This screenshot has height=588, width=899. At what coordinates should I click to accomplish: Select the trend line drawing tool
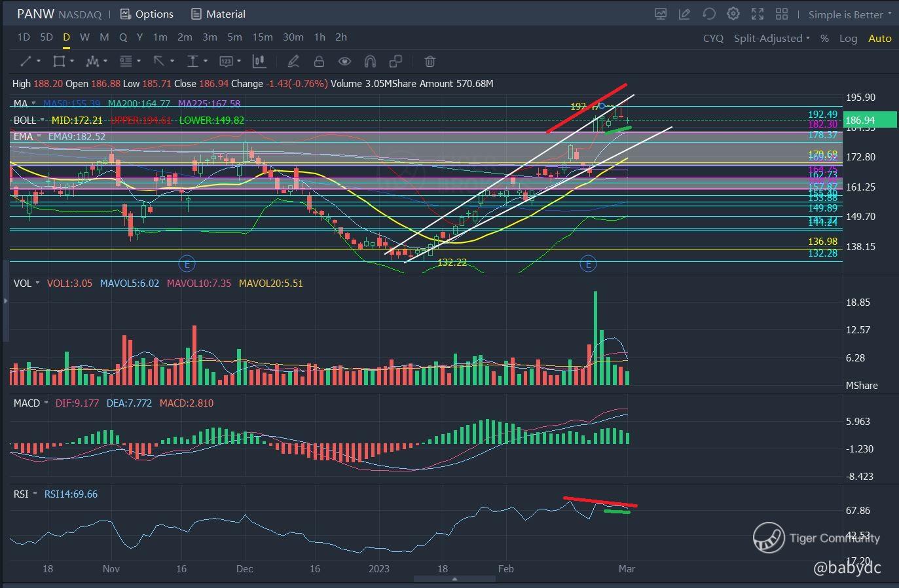click(26, 62)
